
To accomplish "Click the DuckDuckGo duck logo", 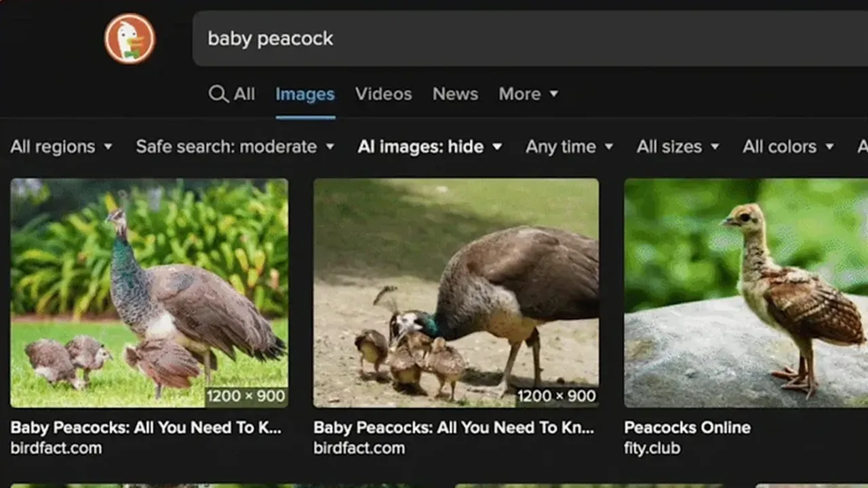I will tap(130, 39).
